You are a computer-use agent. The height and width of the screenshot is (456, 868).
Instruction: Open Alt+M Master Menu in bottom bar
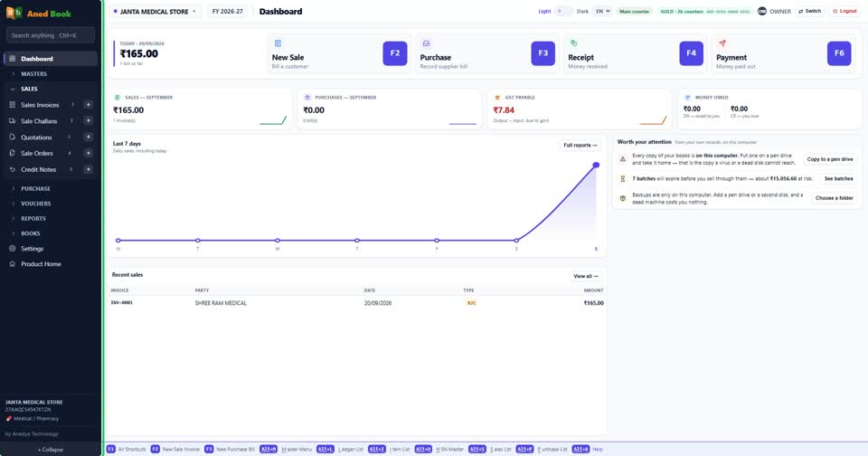287,450
